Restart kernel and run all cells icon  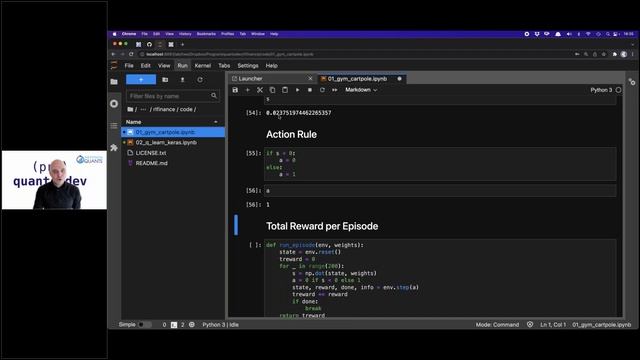[335, 90]
